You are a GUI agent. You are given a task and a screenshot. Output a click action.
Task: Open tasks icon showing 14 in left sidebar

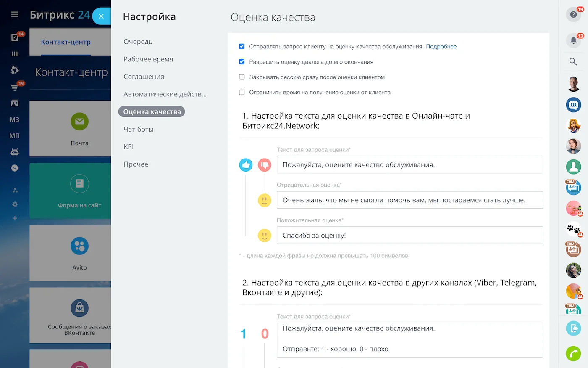pyautogui.click(x=15, y=37)
